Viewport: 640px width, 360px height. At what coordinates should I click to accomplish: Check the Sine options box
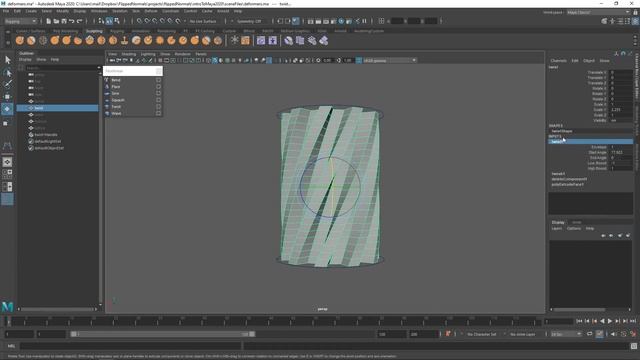(158, 93)
